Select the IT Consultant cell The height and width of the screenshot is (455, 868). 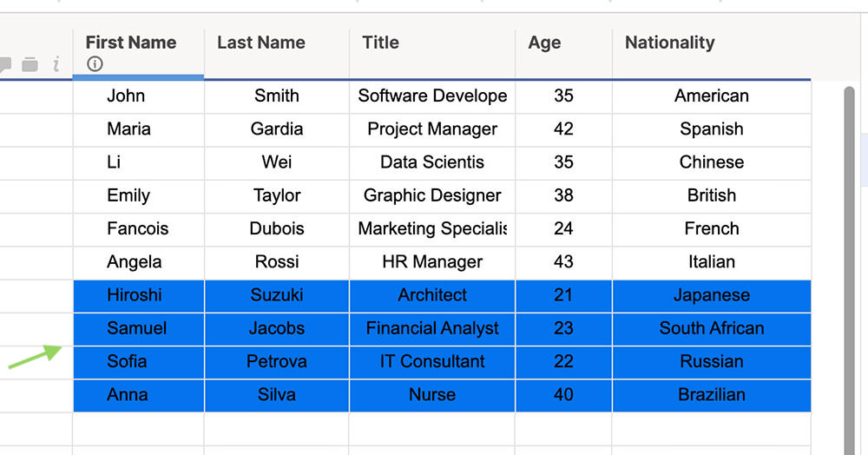[432, 362]
